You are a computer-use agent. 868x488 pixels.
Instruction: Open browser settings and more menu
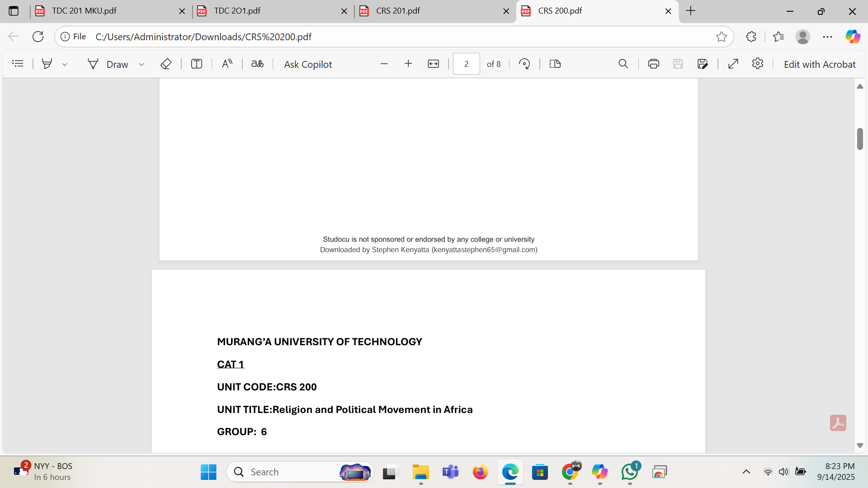coord(828,37)
